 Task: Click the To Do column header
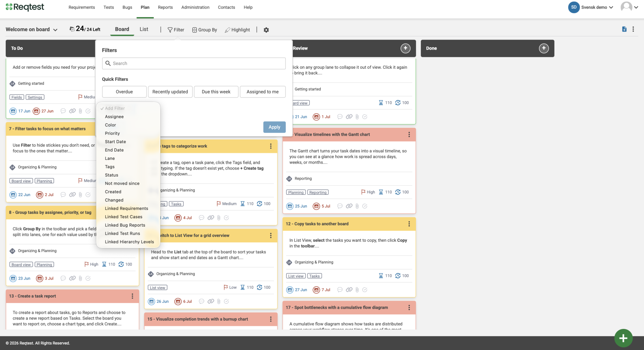51,48
